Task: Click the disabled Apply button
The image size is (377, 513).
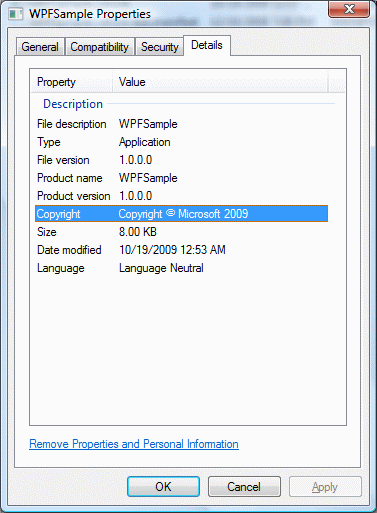Action: 325,487
